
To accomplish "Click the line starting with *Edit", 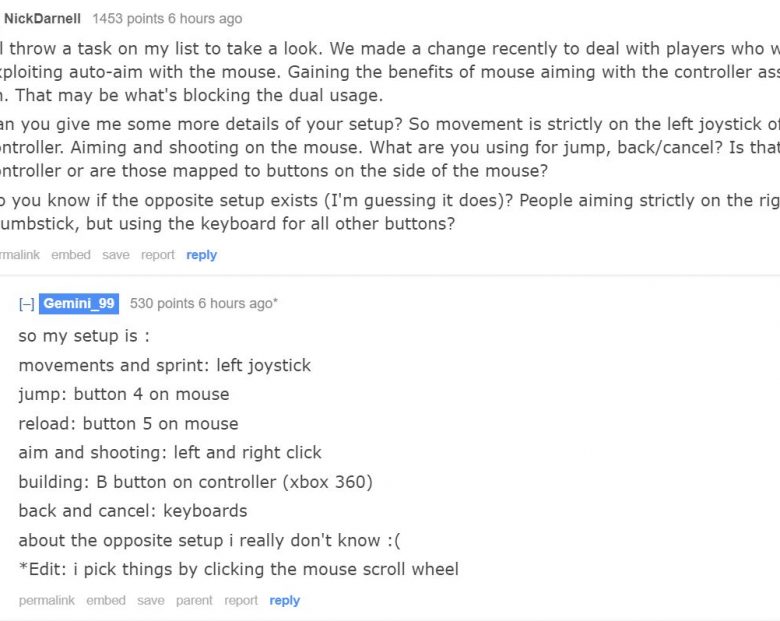I will (x=239, y=569).
